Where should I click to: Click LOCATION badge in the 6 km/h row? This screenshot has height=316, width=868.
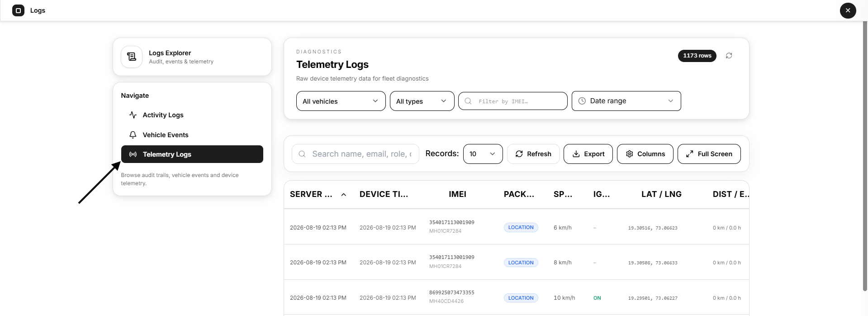point(521,227)
